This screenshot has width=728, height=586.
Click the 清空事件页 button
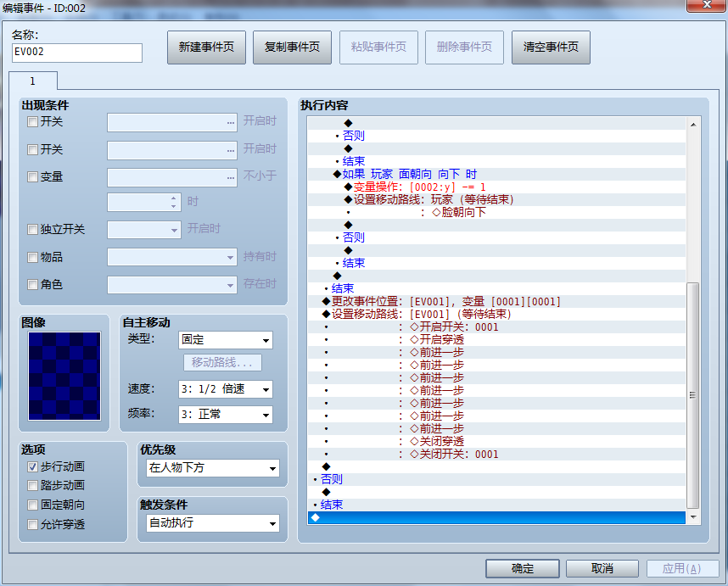coord(551,47)
